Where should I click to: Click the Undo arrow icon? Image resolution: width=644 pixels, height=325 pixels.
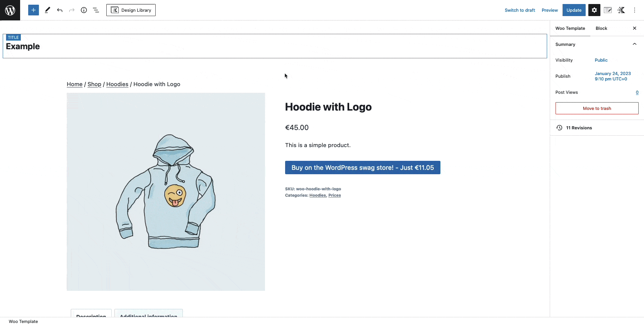click(x=60, y=10)
